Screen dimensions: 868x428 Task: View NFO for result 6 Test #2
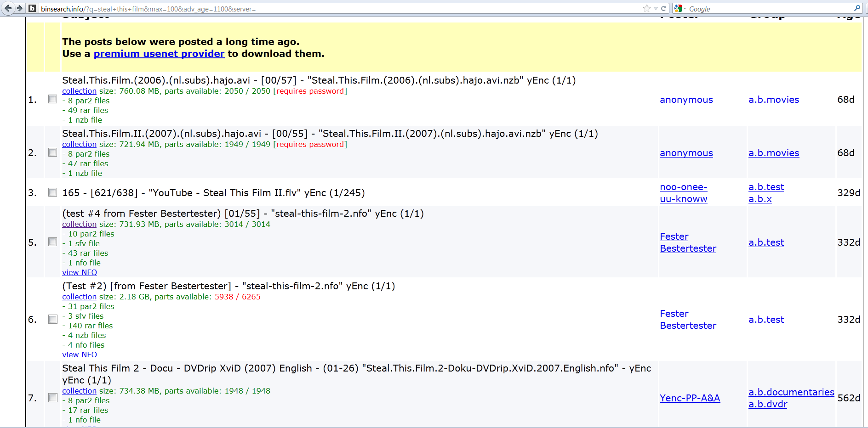tap(80, 355)
